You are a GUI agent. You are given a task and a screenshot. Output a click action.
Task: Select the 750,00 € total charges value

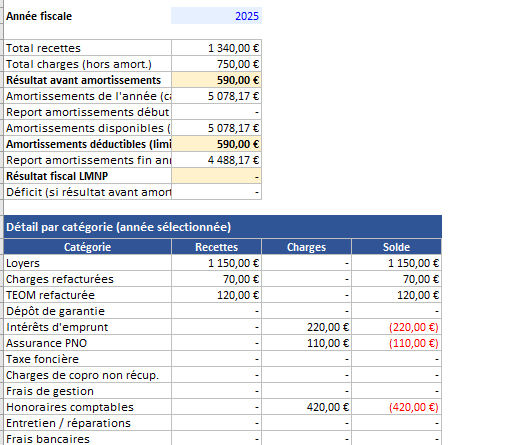click(x=216, y=64)
